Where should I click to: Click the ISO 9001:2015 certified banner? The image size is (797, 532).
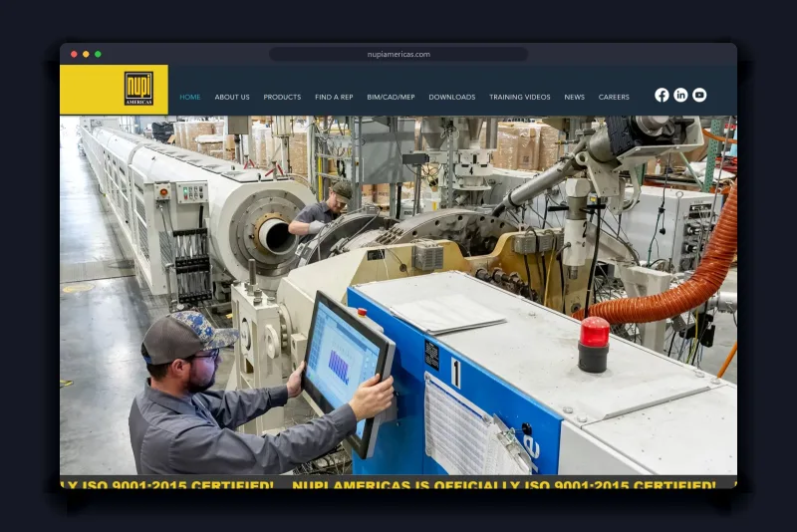pyautogui.click(x=398, y=482)
